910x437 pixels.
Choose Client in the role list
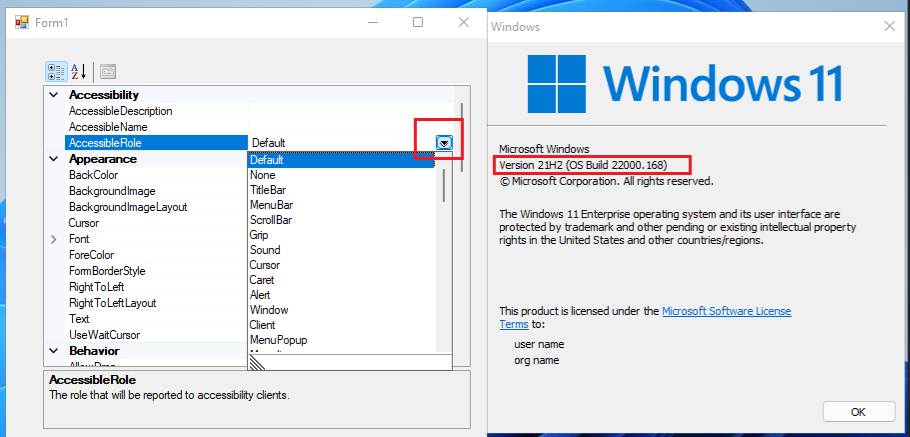tap(341, 325)
